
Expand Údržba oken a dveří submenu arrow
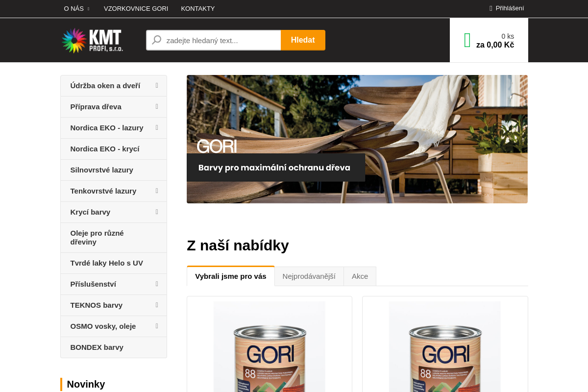[157, 85]
